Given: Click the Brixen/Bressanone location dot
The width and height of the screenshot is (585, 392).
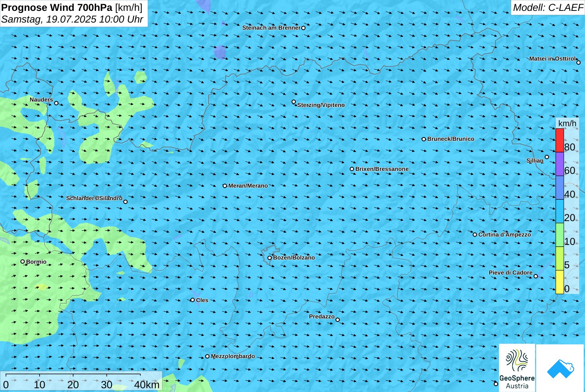Looking at the screenshot, I should 352,169.
